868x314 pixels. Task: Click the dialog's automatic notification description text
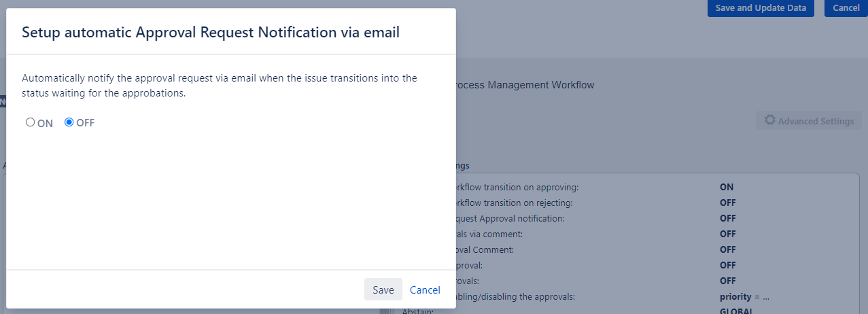(219, 86)
